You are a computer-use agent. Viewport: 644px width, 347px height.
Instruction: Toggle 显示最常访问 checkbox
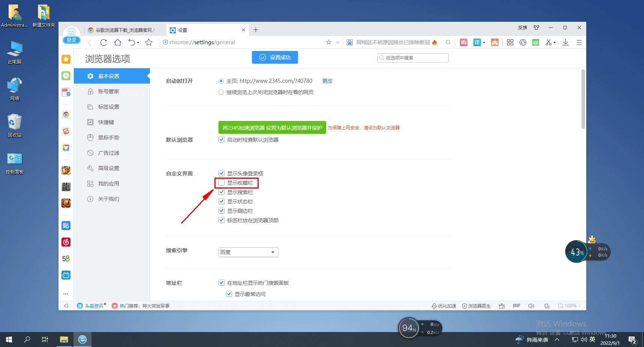click(x=229, y=294)
